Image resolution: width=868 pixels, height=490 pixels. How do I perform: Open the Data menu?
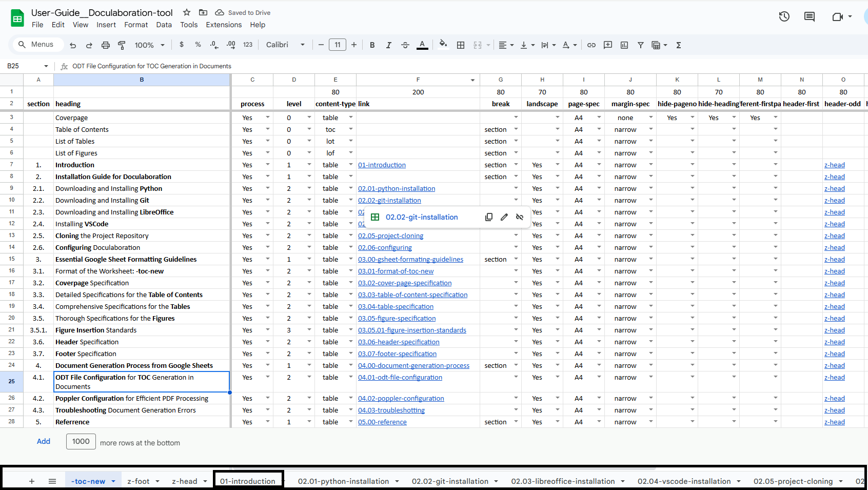tap(164, 25)
